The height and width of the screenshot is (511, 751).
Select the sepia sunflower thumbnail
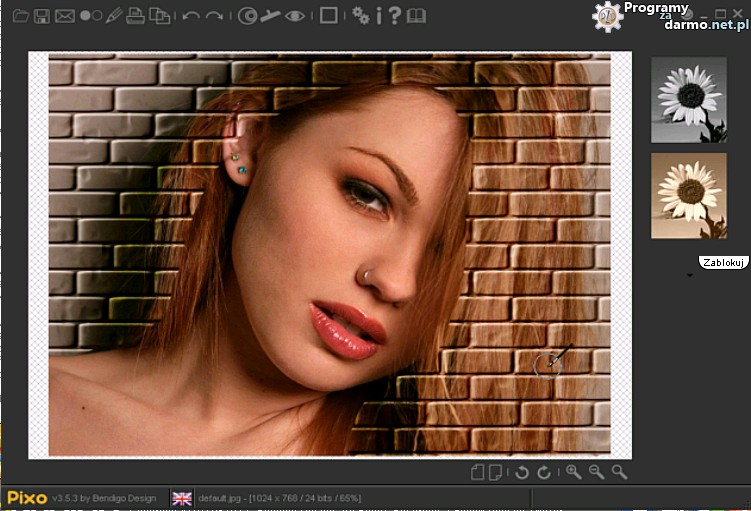tap(688, 195)
